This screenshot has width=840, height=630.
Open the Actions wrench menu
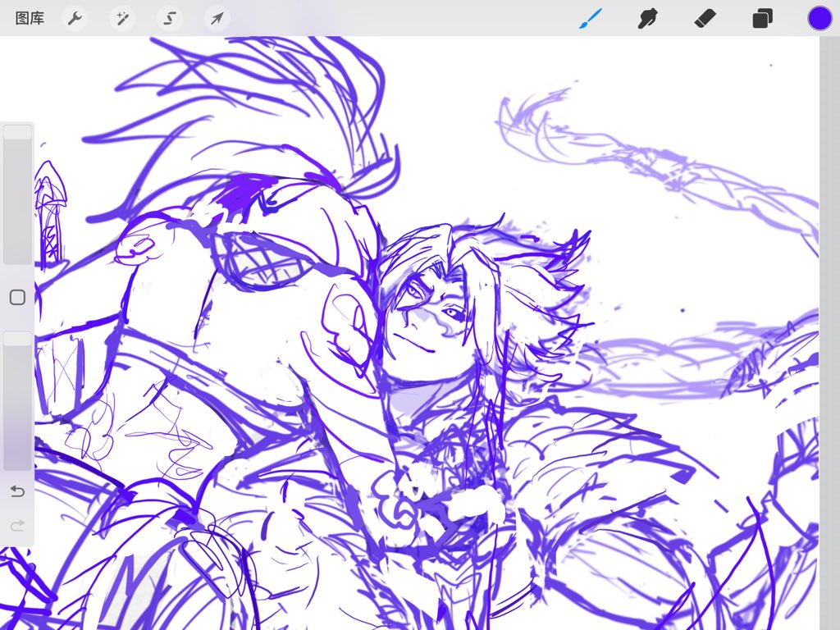coord(75,19)
